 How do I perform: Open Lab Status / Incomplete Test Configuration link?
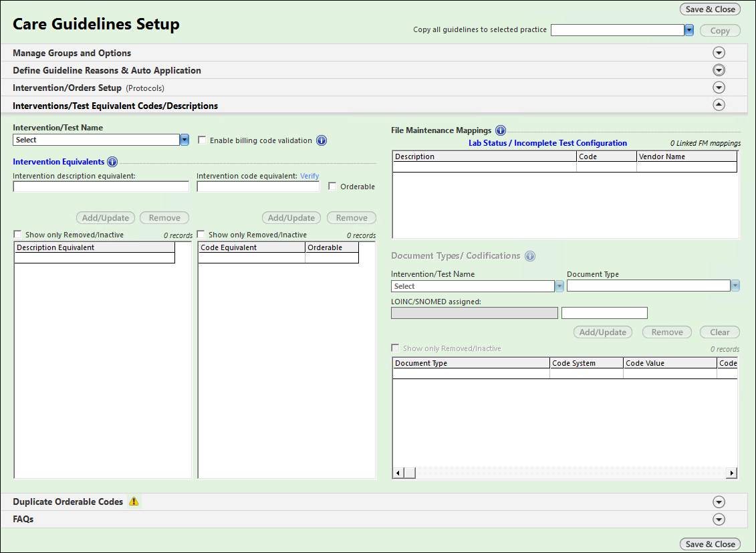[547, 142]
